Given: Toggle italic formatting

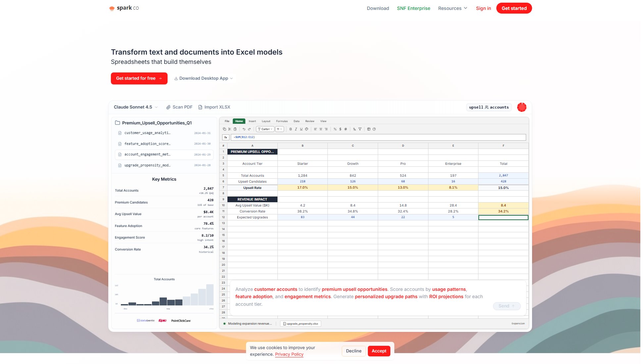Looking at the screenshot, I should 296,129.
